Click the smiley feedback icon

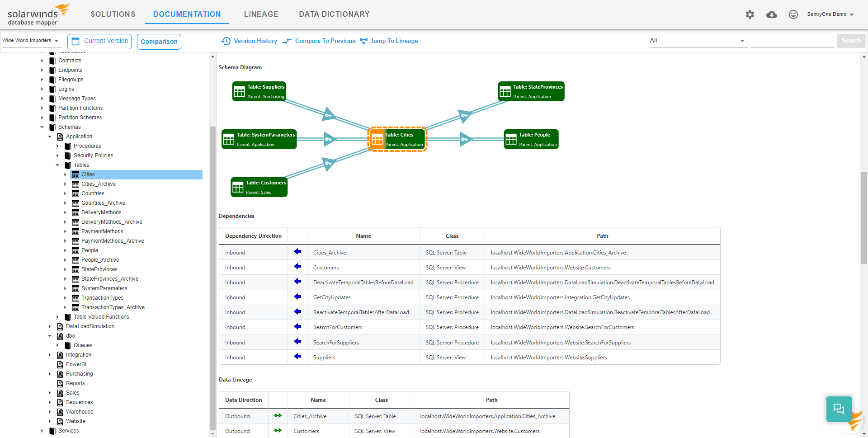coord(793,14)
